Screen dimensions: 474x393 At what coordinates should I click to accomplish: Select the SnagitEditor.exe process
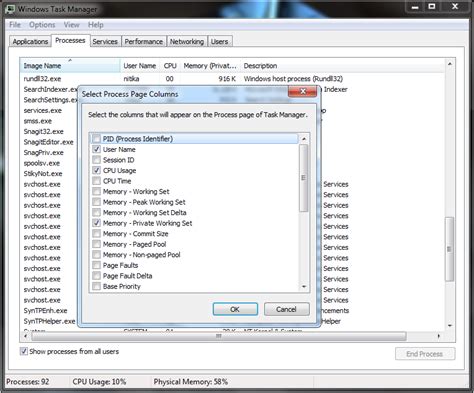(x=49, y=142)
